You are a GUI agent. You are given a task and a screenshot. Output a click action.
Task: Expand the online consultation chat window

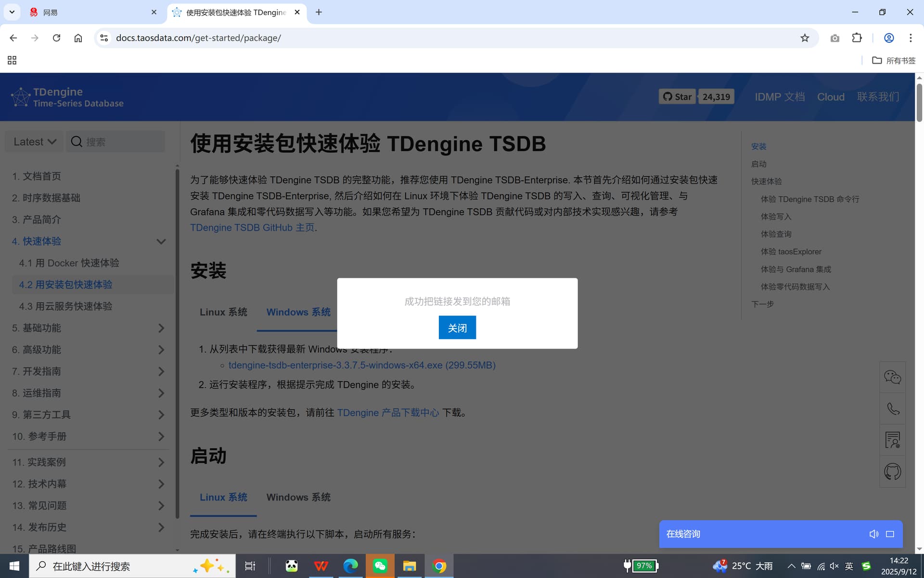(890, 534)
